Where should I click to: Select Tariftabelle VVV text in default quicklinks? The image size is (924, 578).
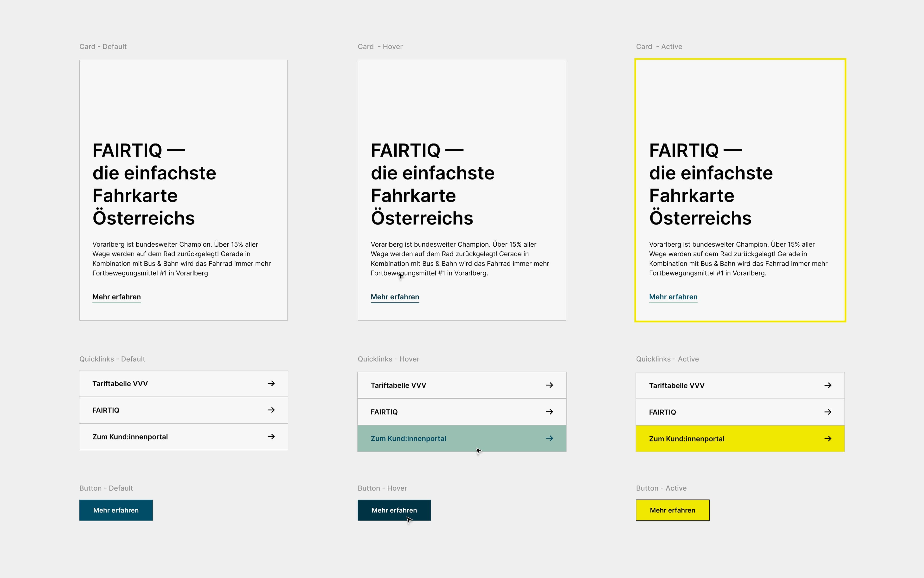(120, 383)
